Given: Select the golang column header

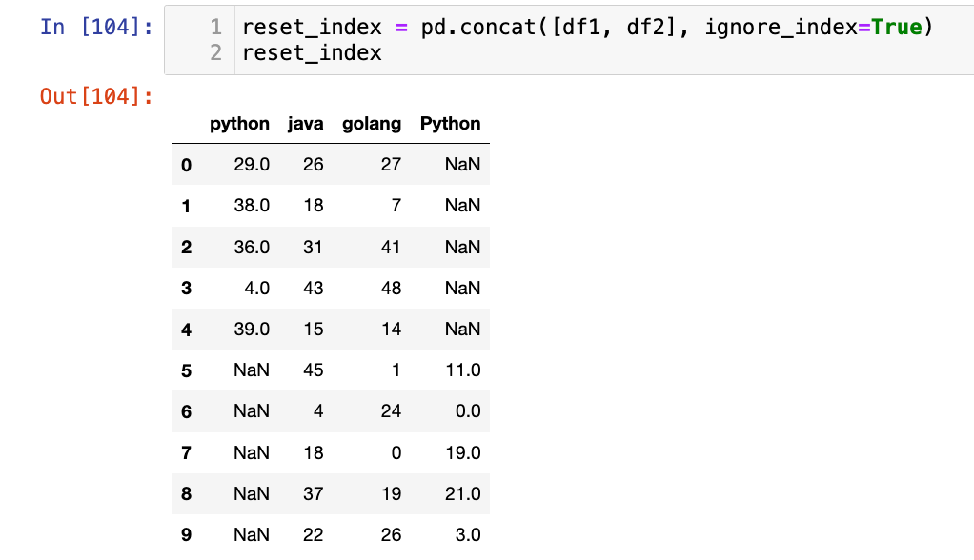Looking at the screenshot, I should pos(372,124).
